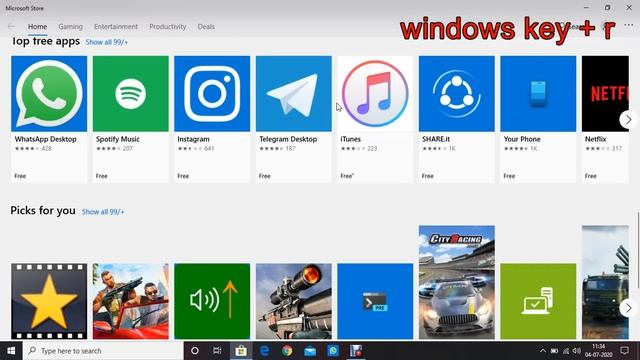Expand the system tray hidden icons
This screenshot has width=640, height=360.
click(542, 351)
